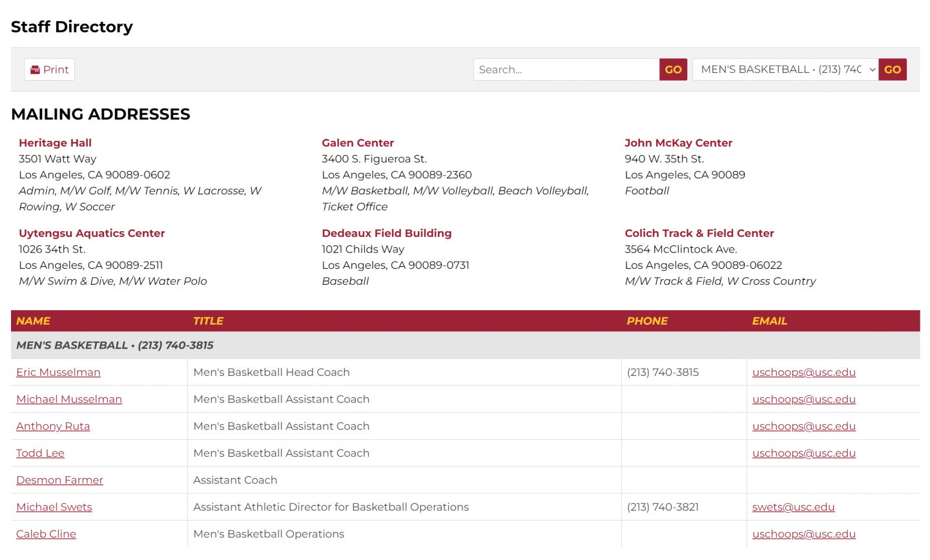Select Anthony Ruta's name link

tap(53, 426)
